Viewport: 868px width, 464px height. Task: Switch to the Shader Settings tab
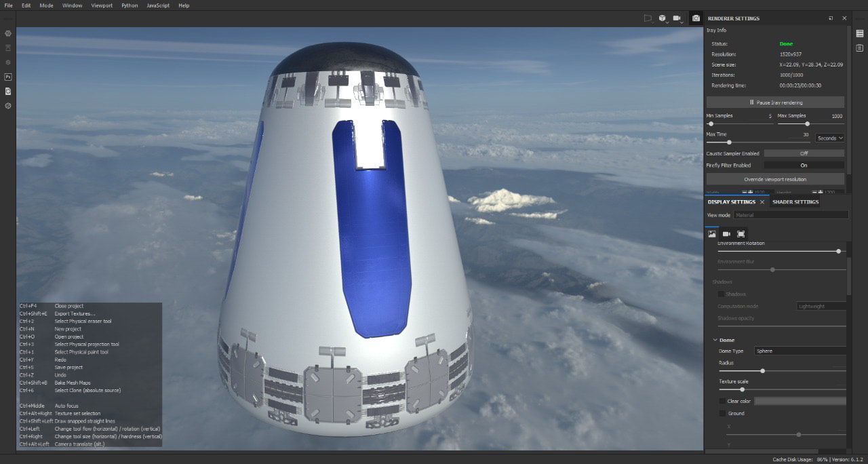click(795, 201)
